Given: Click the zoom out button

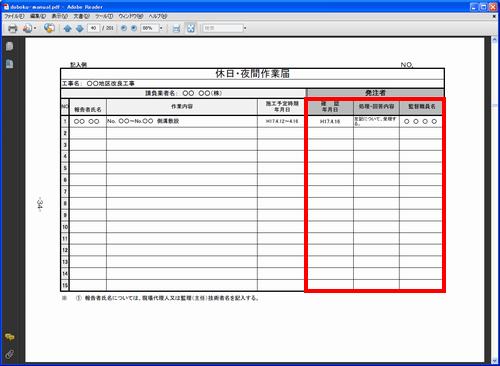Looking at the screenshot, I should [x=124, y=28].
